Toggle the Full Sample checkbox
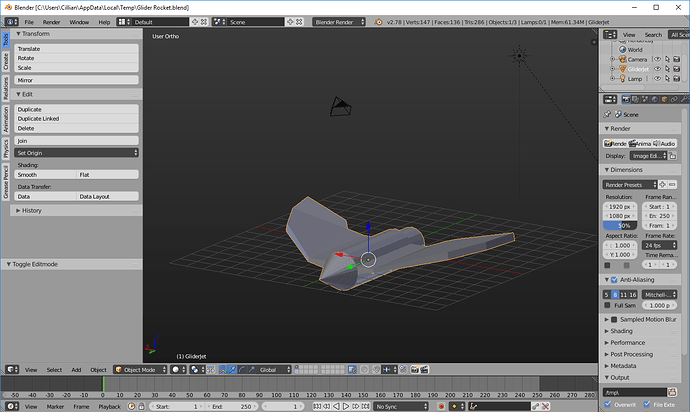 (609, 305)
